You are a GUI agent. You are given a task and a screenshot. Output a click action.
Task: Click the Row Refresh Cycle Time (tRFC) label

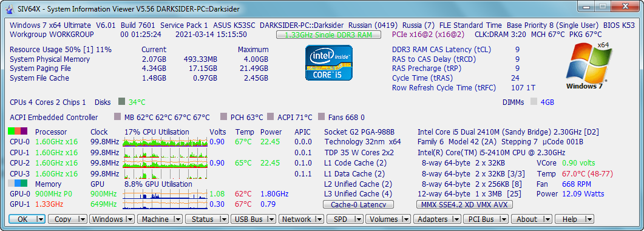444,87
